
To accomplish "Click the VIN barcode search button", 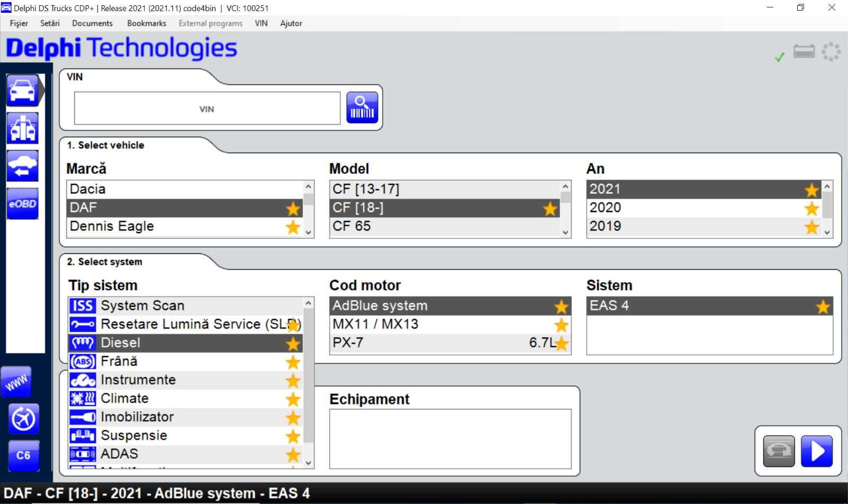I will click(x=363, y=108).
